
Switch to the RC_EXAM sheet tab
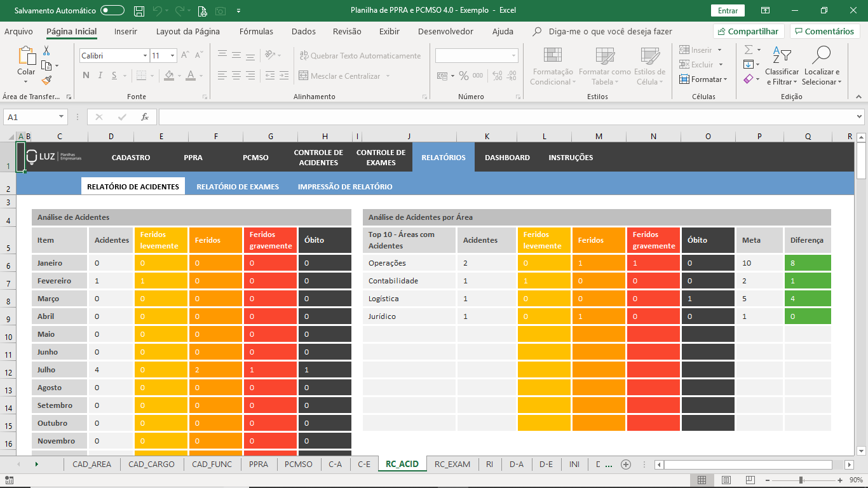point(452,464)
